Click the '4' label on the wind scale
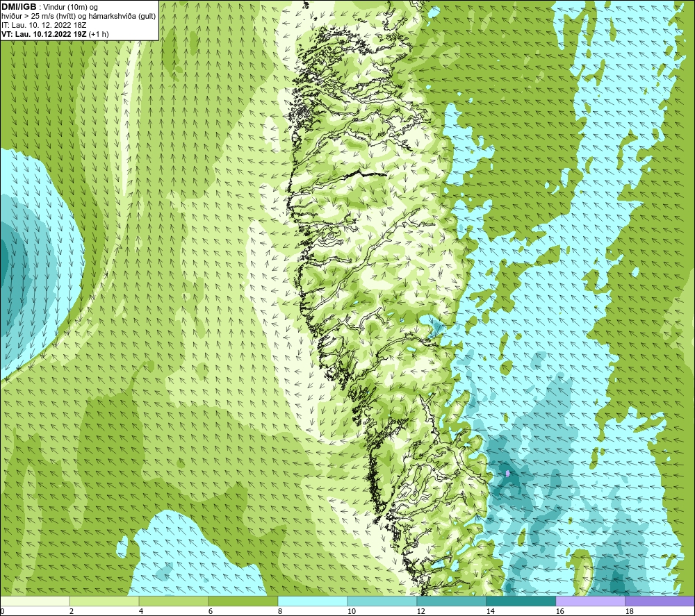Viewport: 695px width, 616px height. click(141, 611)
